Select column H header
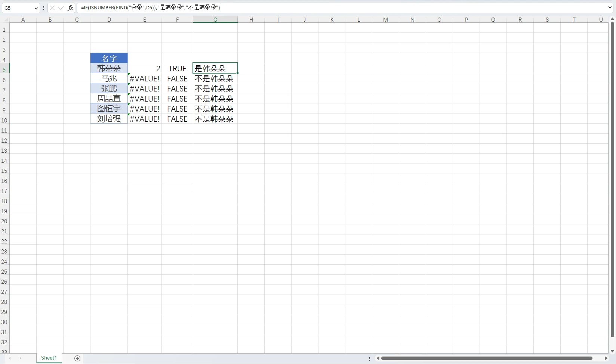The height and width of the screenshot is (364, 616). (x=251, y=20)
